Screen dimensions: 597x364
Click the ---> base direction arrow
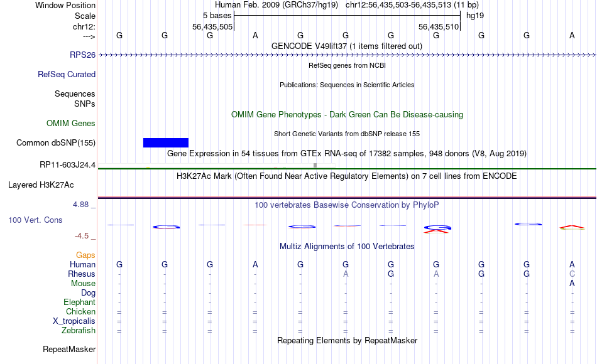(x=89, y=36)
